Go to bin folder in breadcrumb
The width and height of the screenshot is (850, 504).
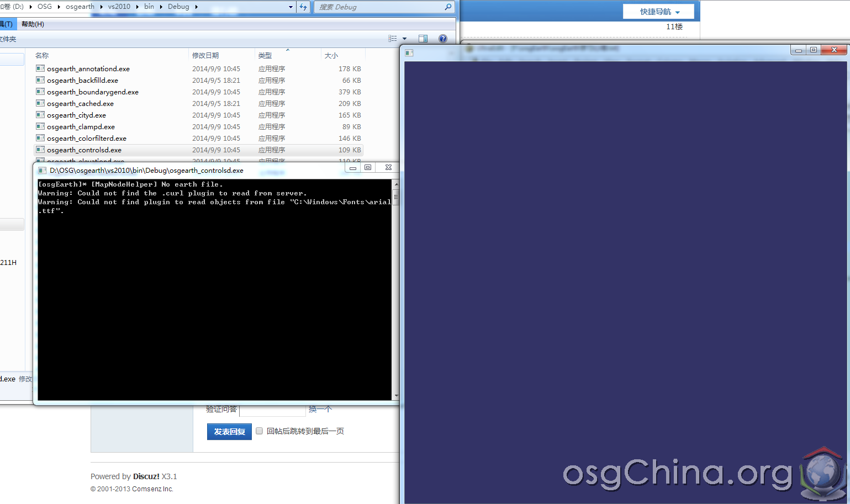tap(149, 7)
